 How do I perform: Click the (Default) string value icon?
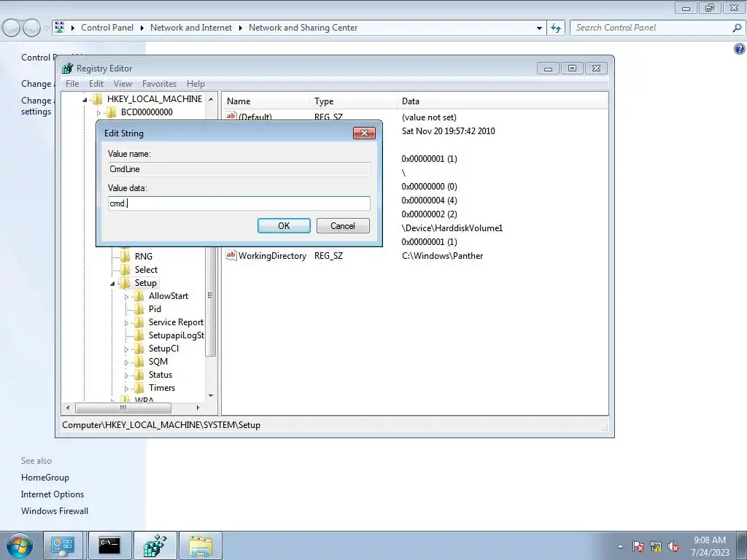pyautogui.click(x=231, y=116)
